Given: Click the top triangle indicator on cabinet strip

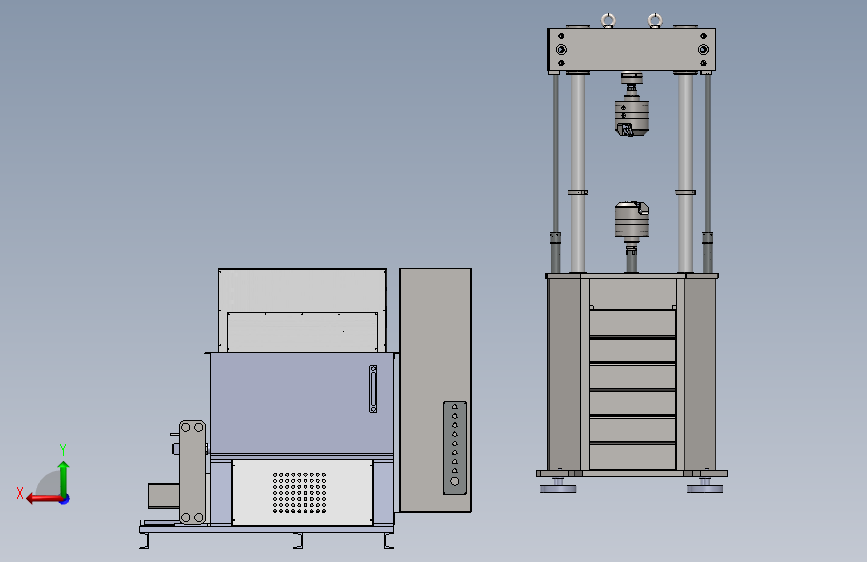Looking at the screenshot, I should coord(455,407).
